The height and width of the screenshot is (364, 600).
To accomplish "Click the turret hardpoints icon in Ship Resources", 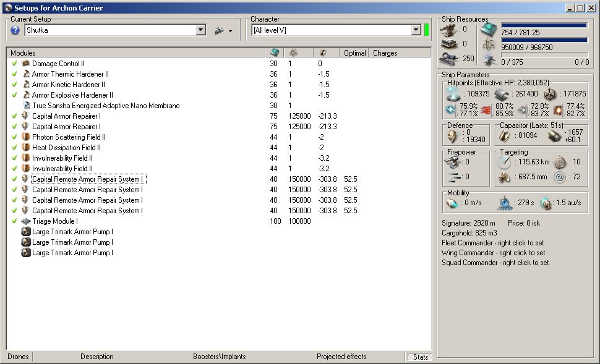I will click(x=449, y=30).
